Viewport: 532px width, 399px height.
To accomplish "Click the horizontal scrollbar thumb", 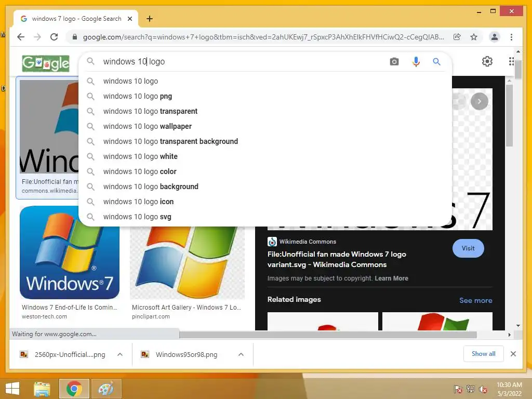I will 328,335.
